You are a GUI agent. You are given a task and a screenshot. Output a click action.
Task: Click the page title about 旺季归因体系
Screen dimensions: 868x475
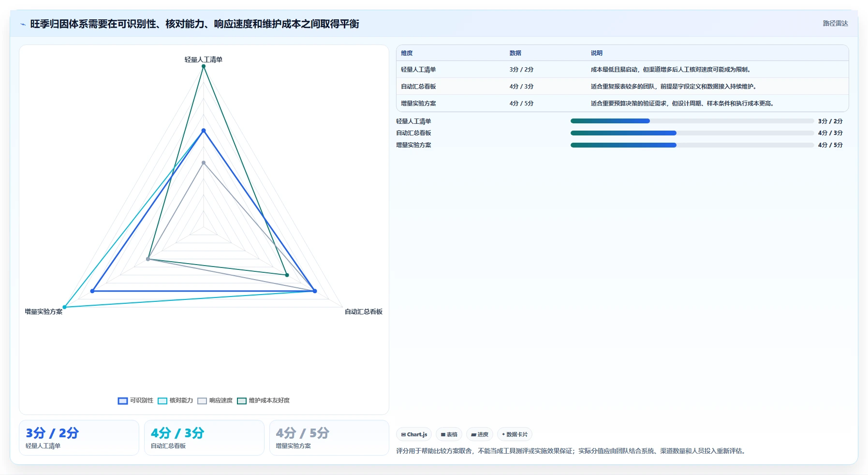click(x=194, y=24)
